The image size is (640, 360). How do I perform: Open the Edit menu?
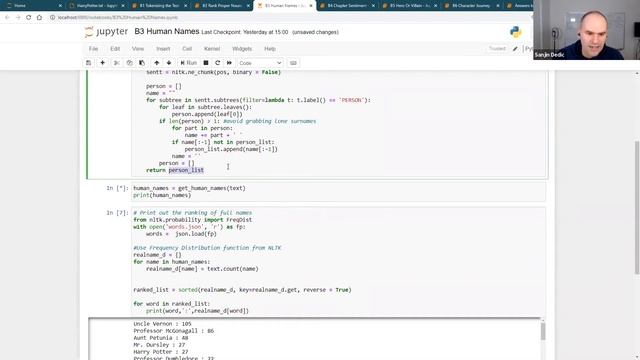click(x=115, y=49)
